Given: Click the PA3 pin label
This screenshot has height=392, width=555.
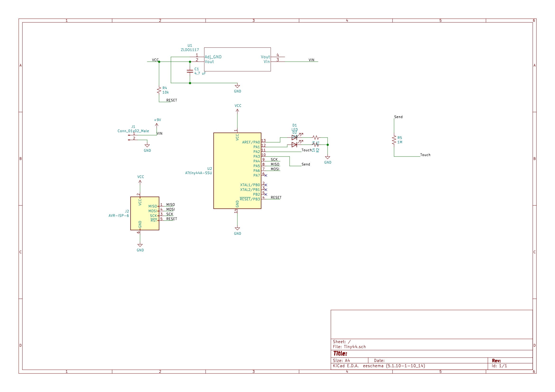Looking at the screenshot, I should point(256,157).
